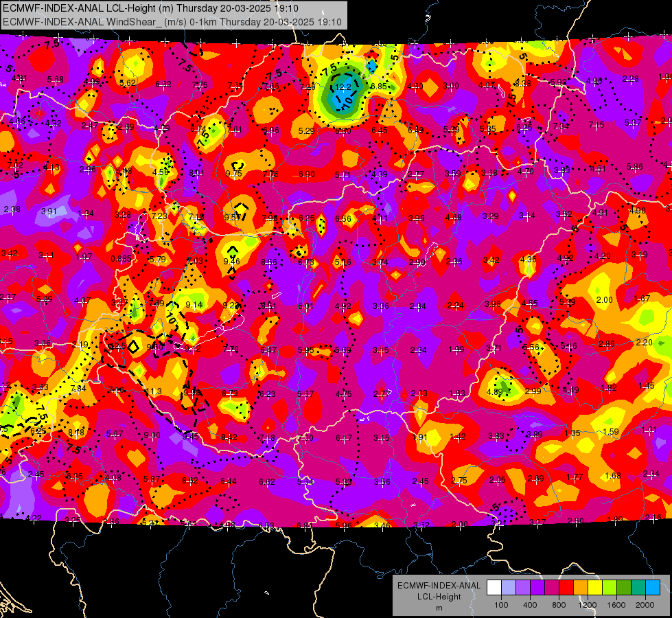The width and height of the screenshot is (672, 618).
Task: Click the 7.84 grid value
Action: pyautogui.click(x=78, y=389)
